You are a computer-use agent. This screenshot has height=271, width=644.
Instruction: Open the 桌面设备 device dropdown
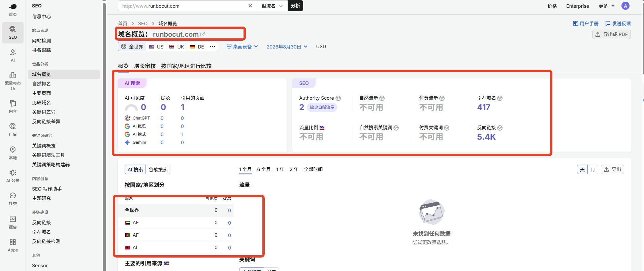click(x=242, y=46)
